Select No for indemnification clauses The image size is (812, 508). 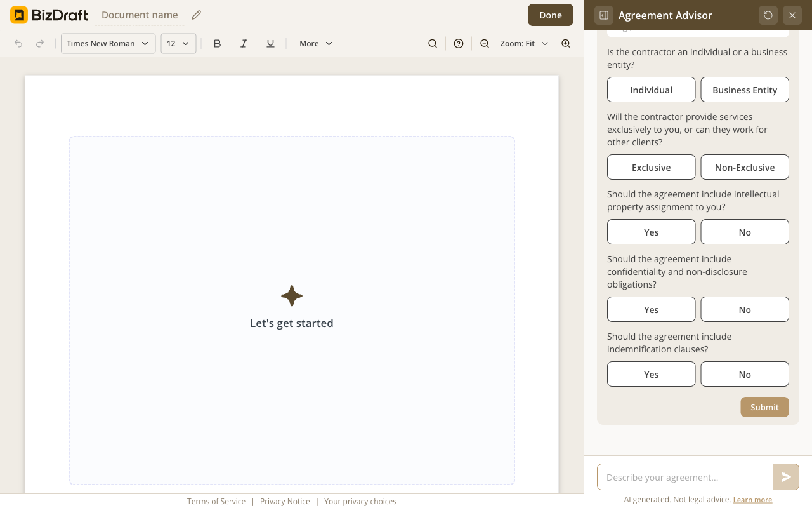pyautogui.click(x=745, y=374)
